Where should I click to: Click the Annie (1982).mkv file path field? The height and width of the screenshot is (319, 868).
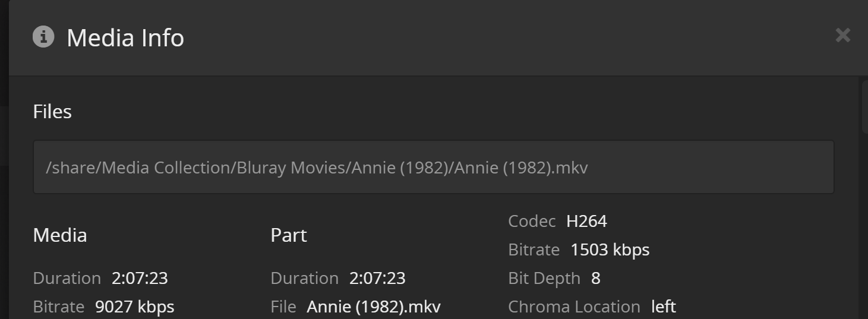(433, 168)
